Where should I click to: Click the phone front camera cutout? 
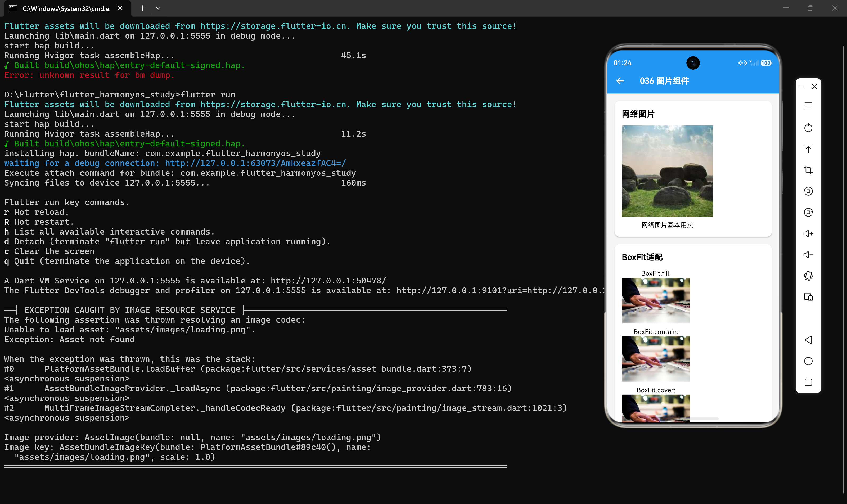693,63
